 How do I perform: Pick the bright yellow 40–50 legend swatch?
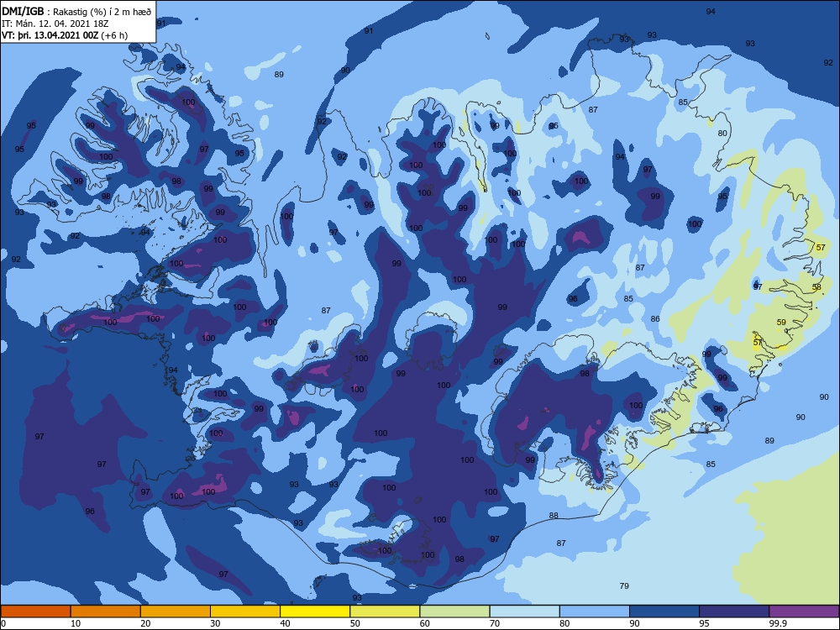pos(315,612)
